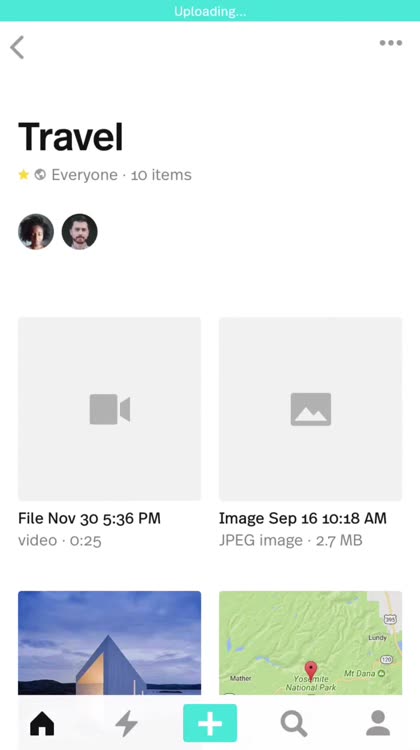Toggle the yellow favorite star

pos(24,175)
